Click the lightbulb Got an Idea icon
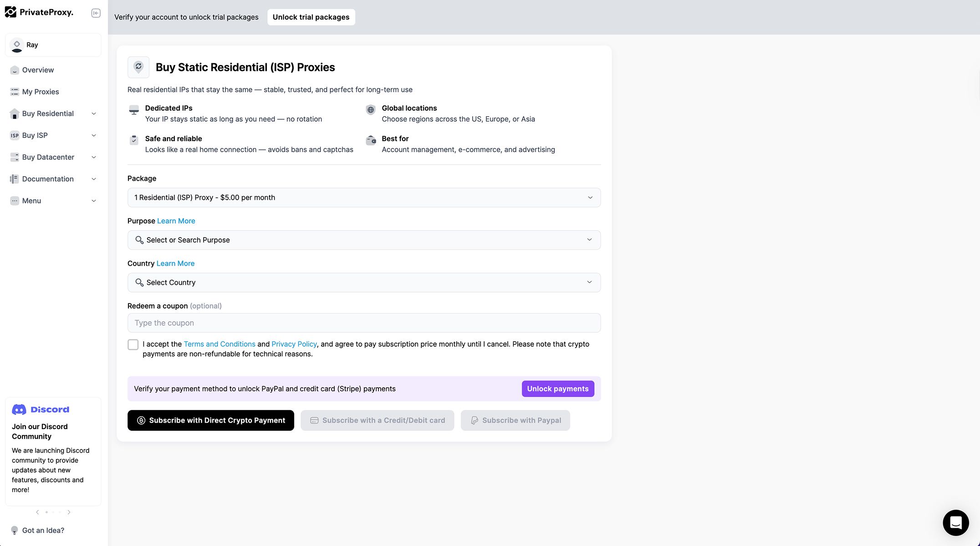This screenshot has width=980, height=546. click(x=15, y=531)
